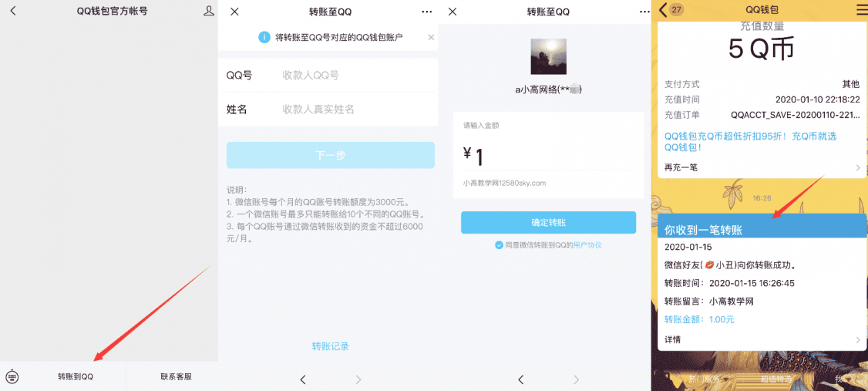The height and width of the screenshot is (391, 868).
Task: Go forward using bottom arrow under 转账记录
Action: click(358, 379)
